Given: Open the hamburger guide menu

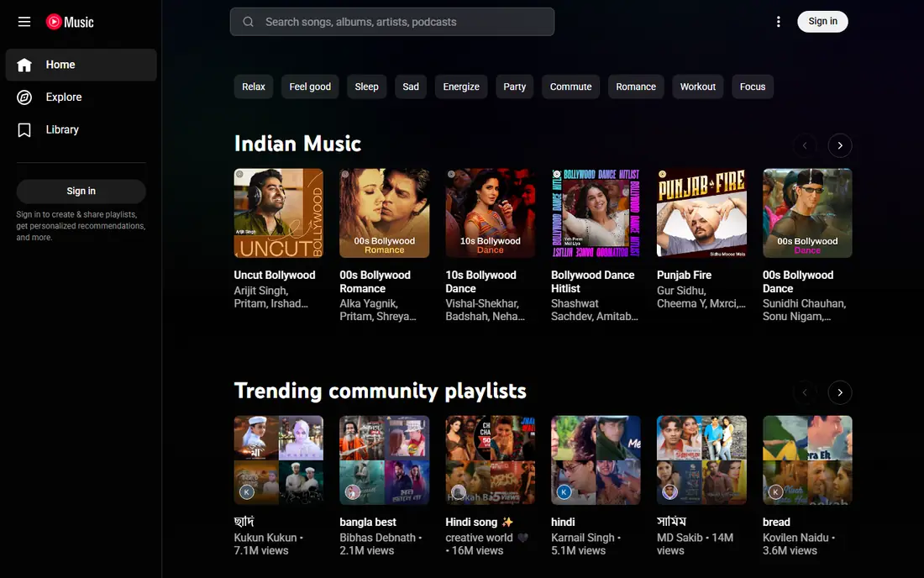Looking at the screenshot, I should [x=24, y=22].
